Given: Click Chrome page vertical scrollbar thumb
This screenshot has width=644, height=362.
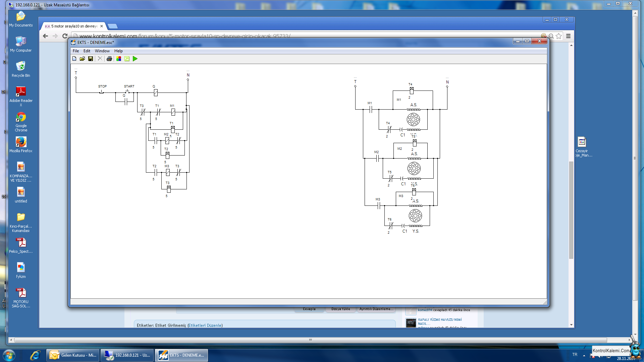Looking at the screenshot, I should (571, 210).
